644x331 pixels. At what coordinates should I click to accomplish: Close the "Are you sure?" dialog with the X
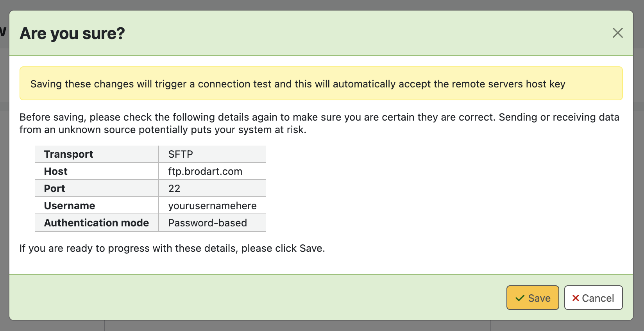[x=617, y=33]
